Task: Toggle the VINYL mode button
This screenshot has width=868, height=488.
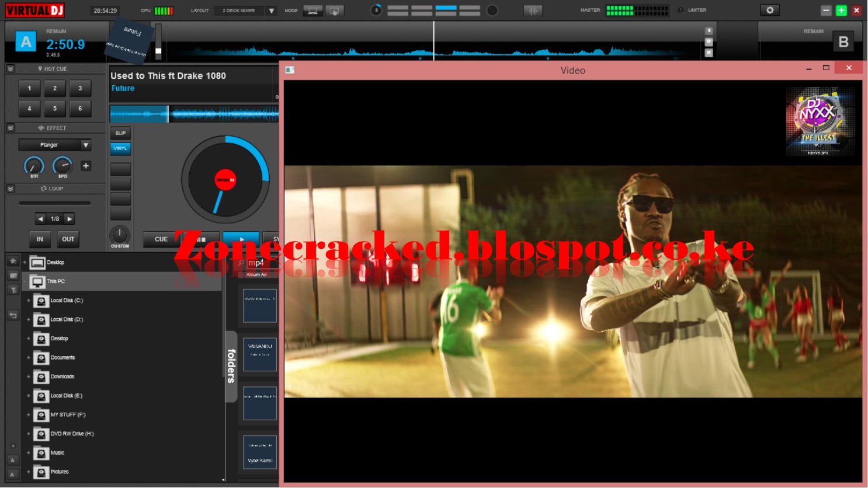Action: tap(120, 148)
